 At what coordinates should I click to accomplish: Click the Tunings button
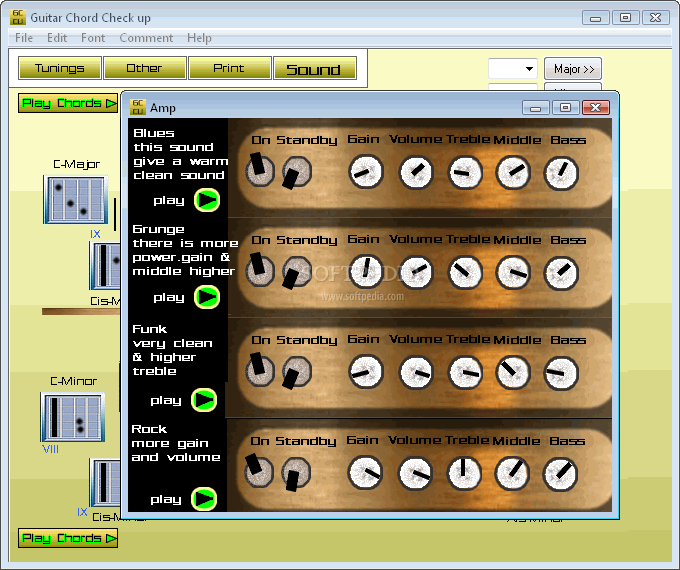click(x=60, y=68)
